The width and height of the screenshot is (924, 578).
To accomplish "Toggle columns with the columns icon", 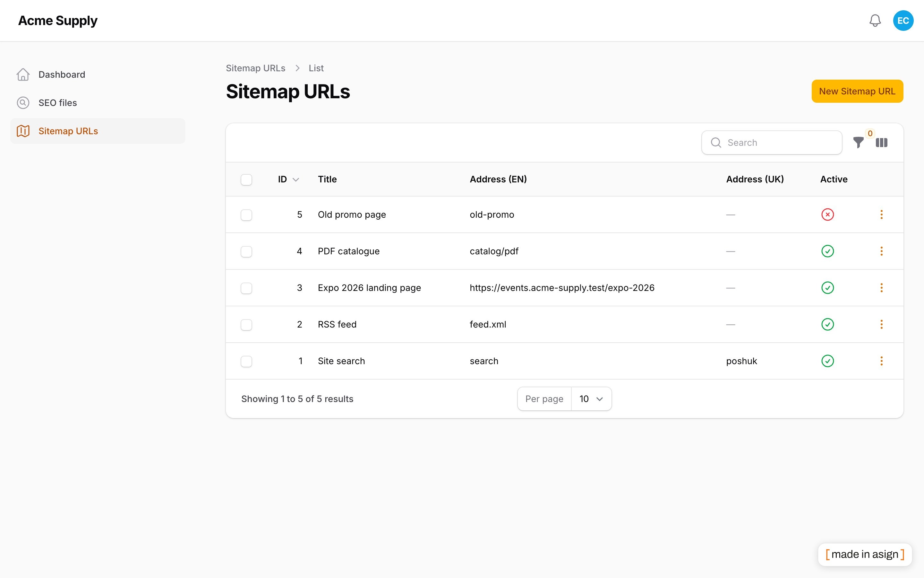I will [882, 143].
